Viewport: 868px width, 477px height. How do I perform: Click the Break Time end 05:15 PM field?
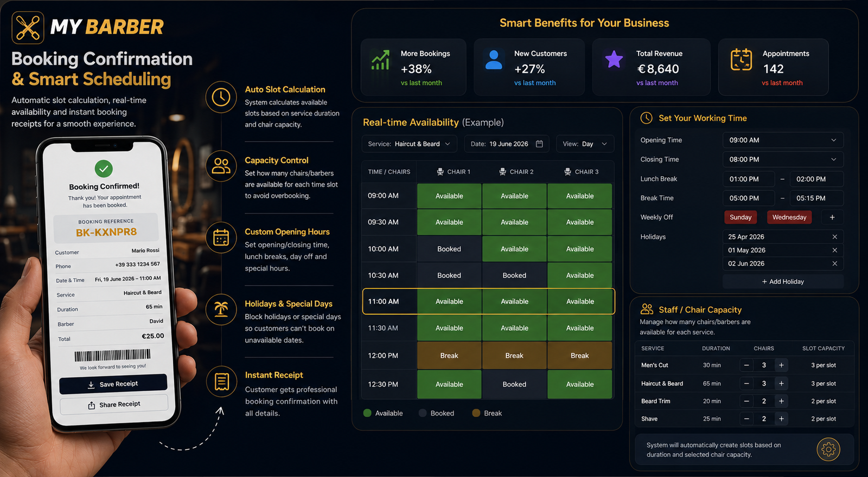pos(816,198)
